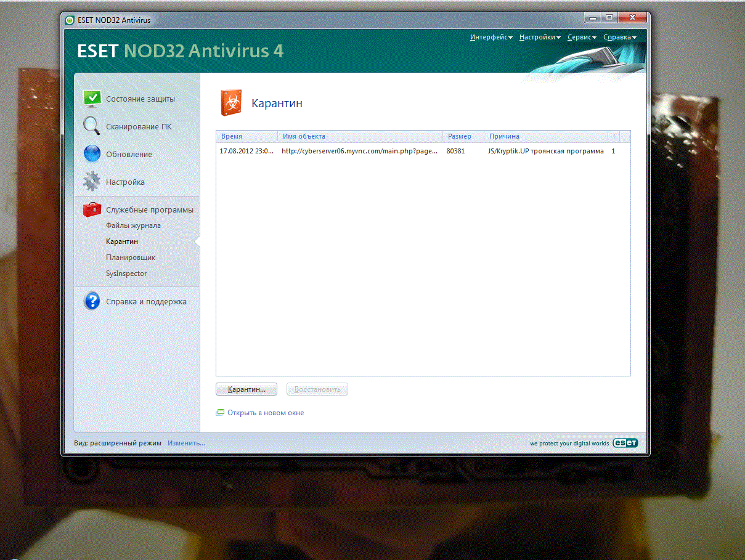Image resolution: width=745 pixels, height=560 pixels.
Task: Click the ESET logo in bottom corner
Action: coord(625,443)
